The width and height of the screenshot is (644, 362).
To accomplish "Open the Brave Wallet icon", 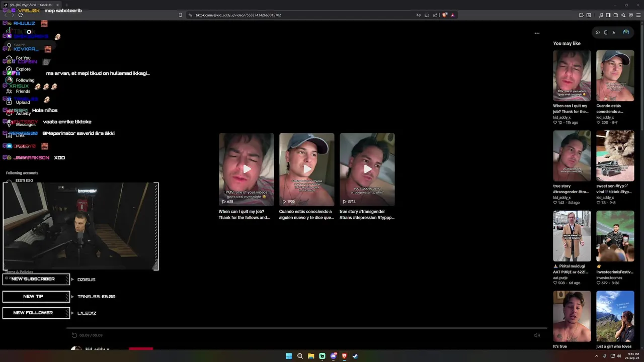I will click(x=616, y=15).
